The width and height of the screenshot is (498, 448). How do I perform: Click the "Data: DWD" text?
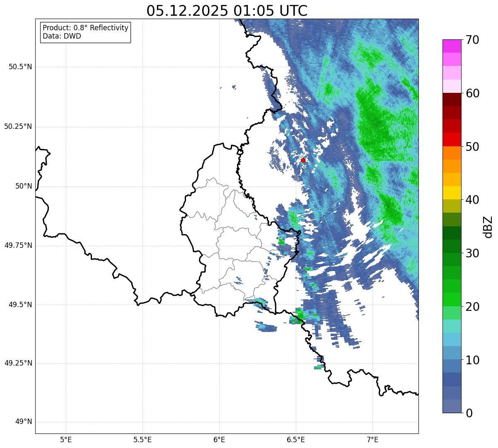click(x=62, y=36)
